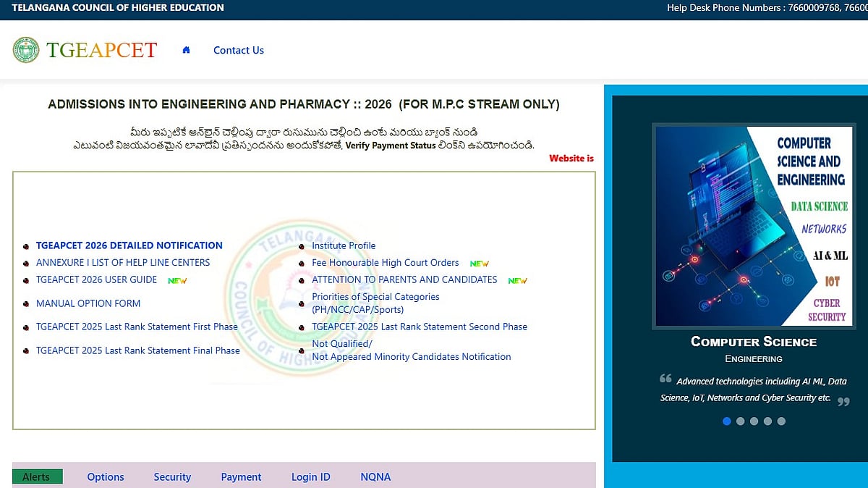Open TGEAPCET 2026 Detailed Notification link
868x488 pixels.
coord(129,245)
